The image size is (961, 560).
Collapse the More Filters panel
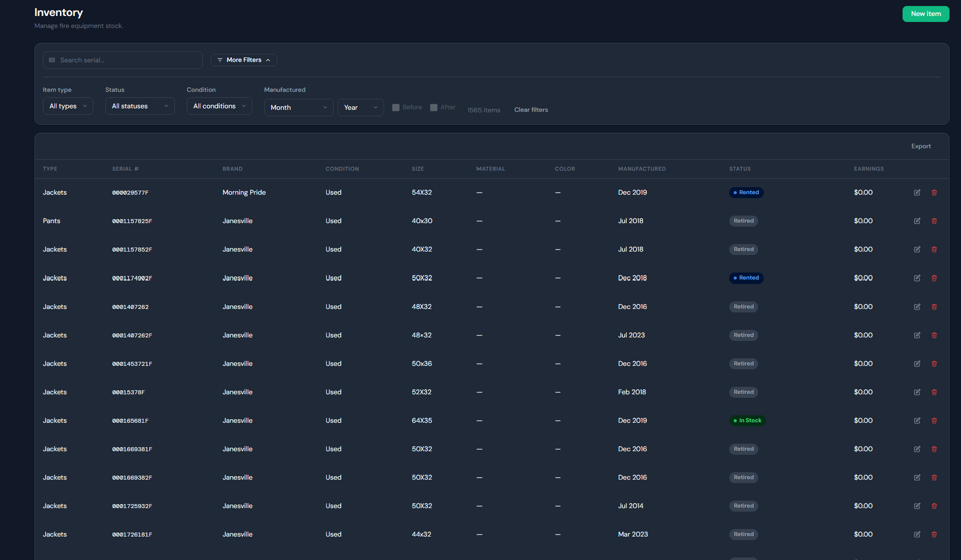[244, 60]
